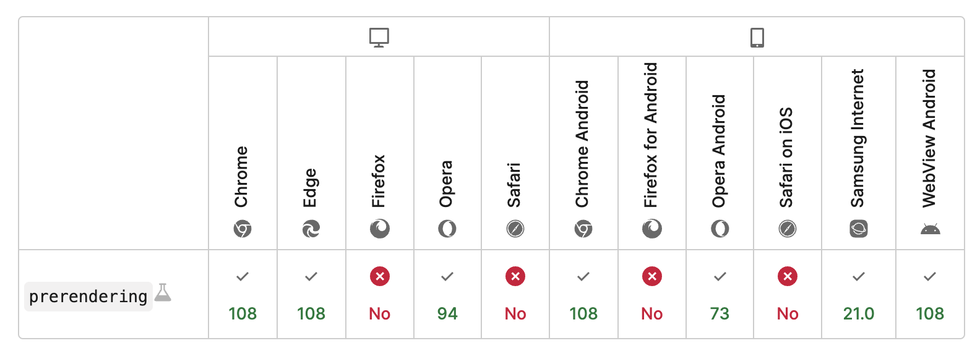Expand Opera desktop support cell showing 94

(x=447, y=295)
